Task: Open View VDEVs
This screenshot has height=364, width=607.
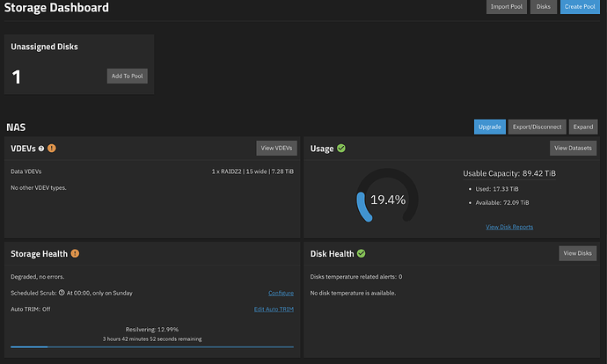Action: [276, 148]
